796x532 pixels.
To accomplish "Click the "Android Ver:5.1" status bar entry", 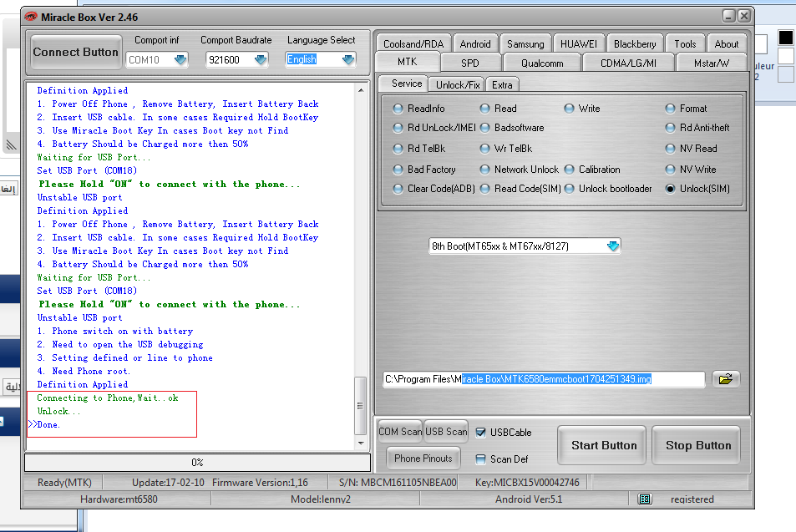I will point(529,499).
